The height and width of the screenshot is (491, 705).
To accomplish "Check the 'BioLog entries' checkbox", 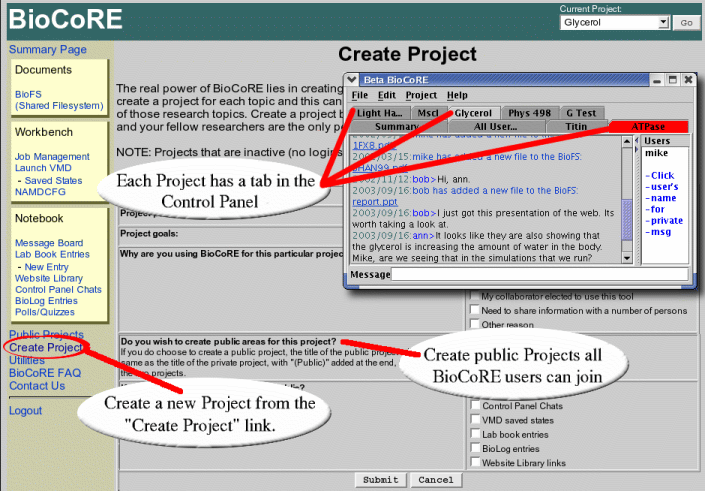I will click(474, 449).
